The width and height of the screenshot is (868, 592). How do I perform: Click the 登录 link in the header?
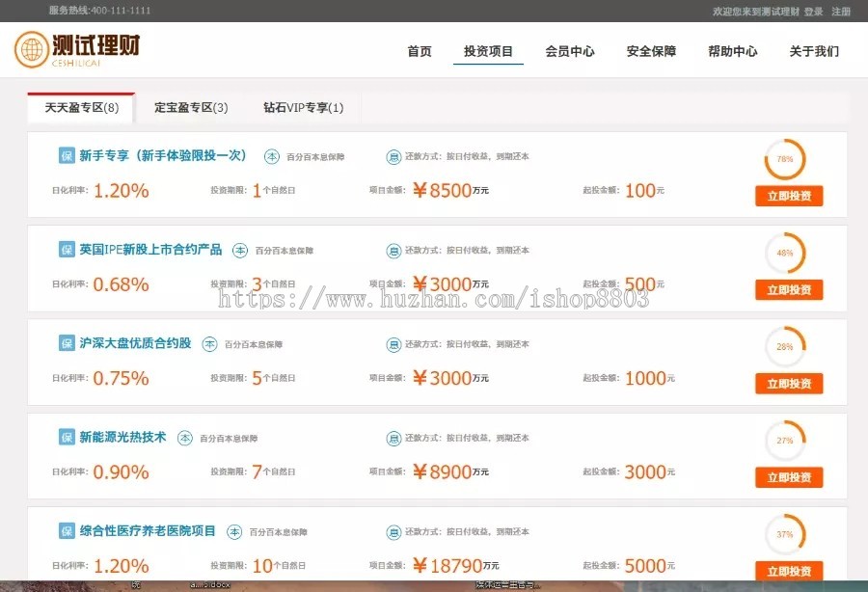pyautogui.click(x=813, y=11)
